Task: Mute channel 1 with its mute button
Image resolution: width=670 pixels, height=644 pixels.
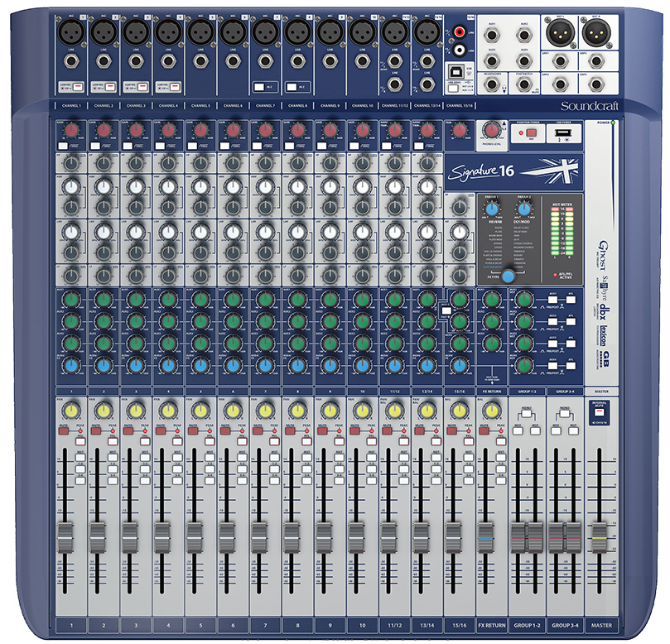Action: 63,431
